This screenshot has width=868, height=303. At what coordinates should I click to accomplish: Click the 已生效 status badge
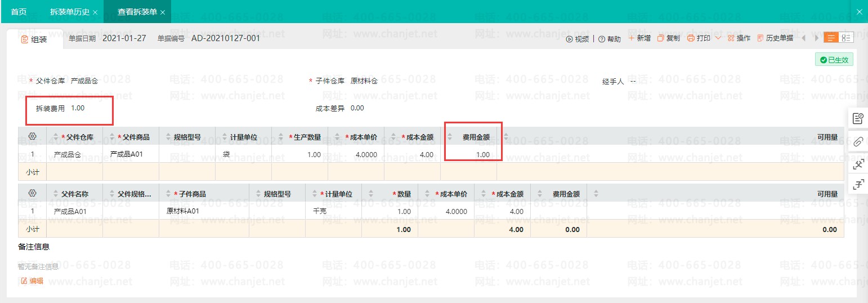coord(834,59)
